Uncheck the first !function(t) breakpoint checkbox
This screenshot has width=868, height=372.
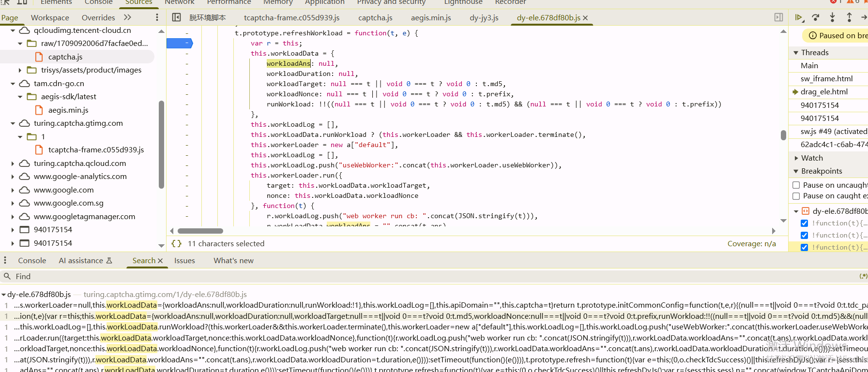click(804, 223)
